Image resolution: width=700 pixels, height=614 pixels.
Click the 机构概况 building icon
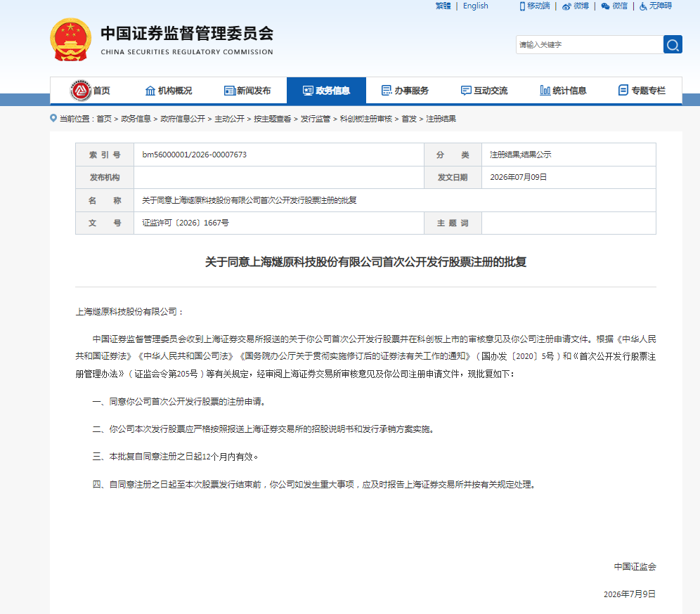150,91
